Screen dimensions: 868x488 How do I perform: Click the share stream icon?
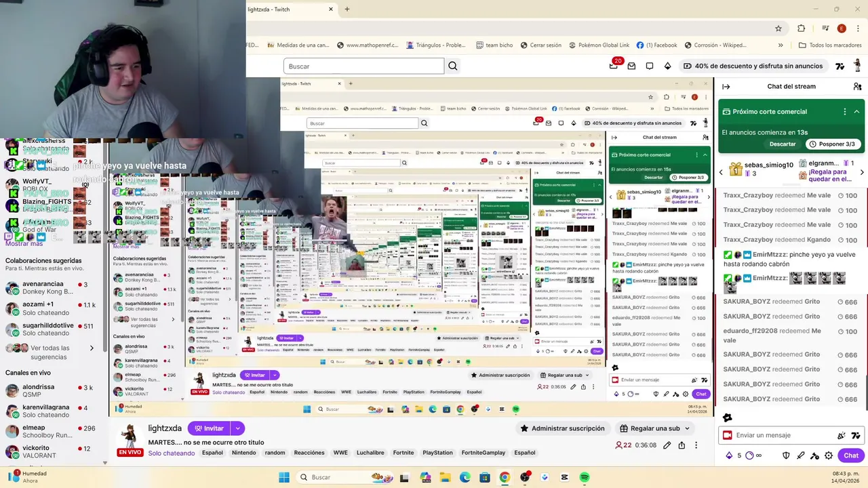point(682,445)
